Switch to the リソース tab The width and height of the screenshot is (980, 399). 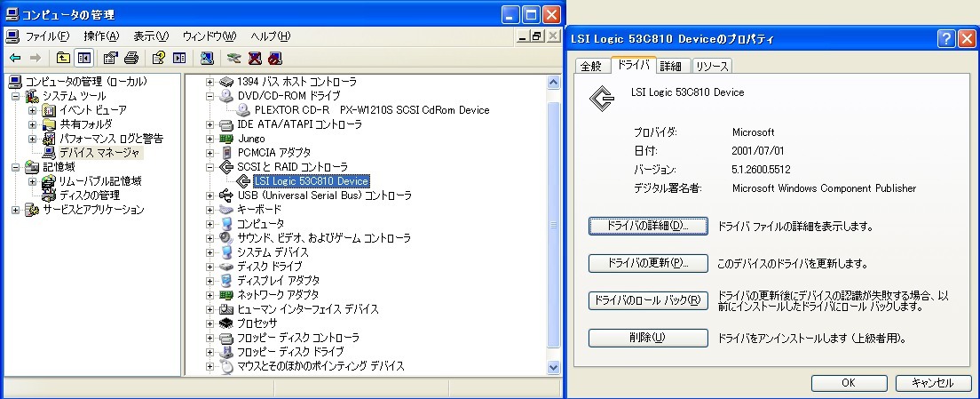click(712, 66)
